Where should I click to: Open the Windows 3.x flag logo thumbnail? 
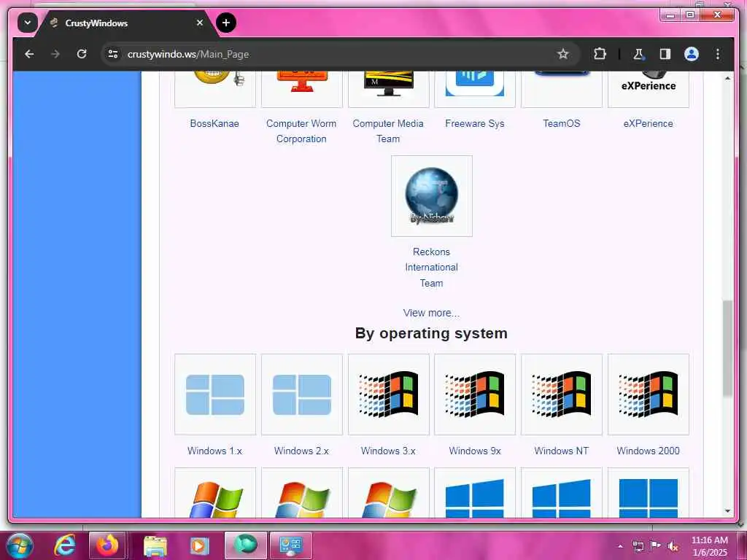tap(389, 394)
